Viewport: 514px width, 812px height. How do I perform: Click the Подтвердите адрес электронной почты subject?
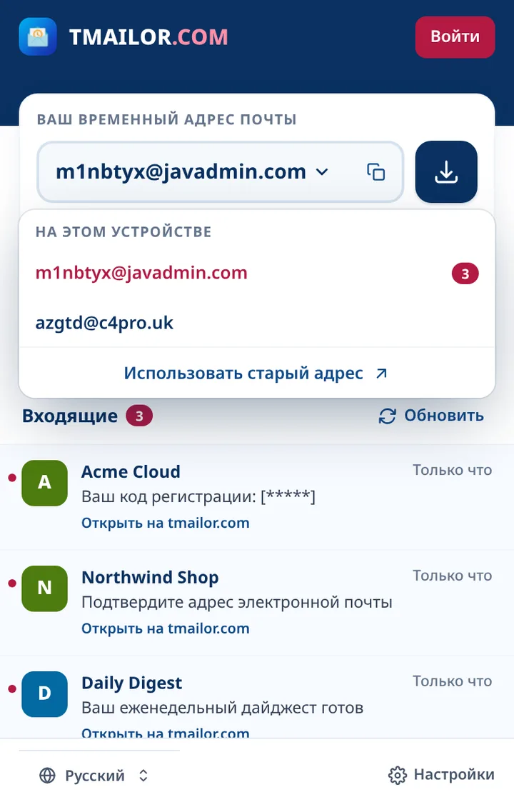(x=236, y=602)
